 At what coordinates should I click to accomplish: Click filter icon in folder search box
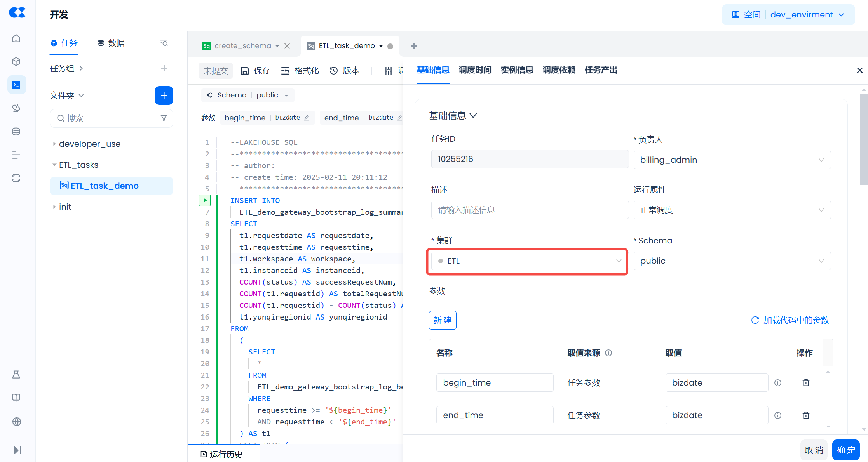point(164,118)
